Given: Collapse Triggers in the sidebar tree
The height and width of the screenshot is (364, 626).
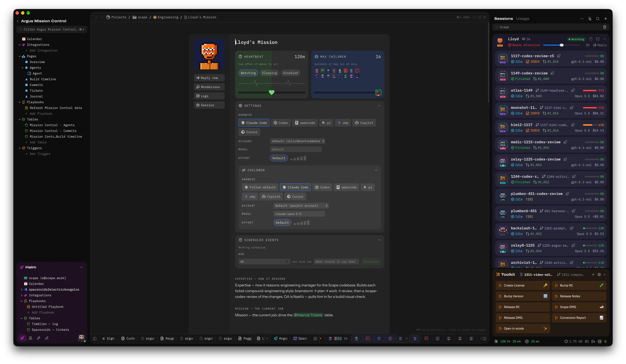Looking at the screenshot, I should tap(20, 148).
